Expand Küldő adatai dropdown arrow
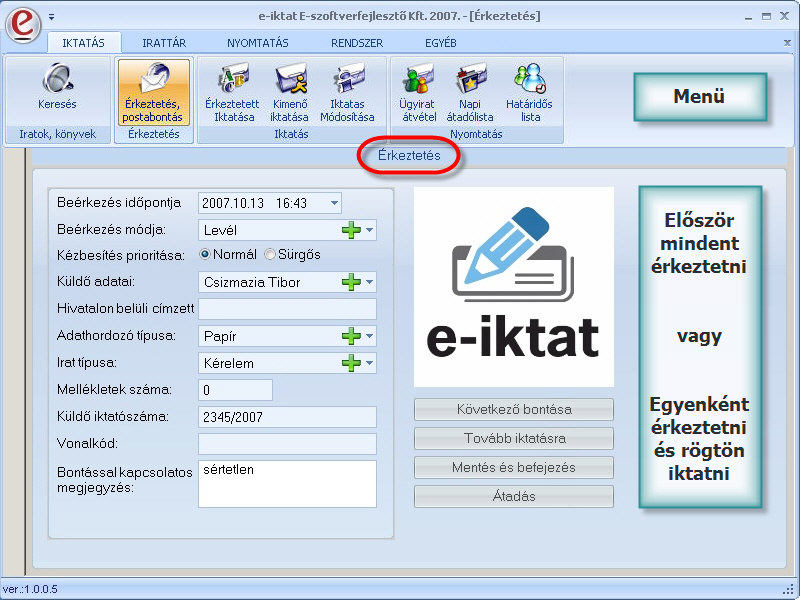Viewport: 800px width, 600px height. (x=370, y=282)
